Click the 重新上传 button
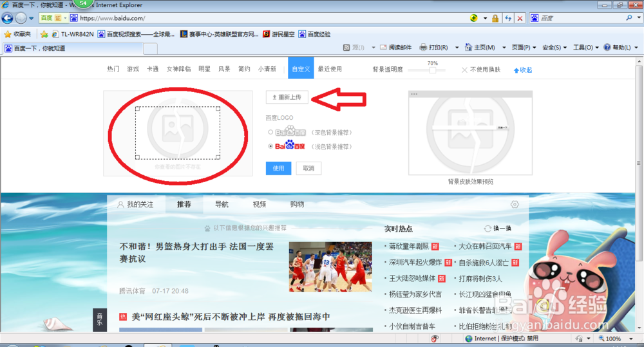Screen dimensions: 644x347 (287, 97)
